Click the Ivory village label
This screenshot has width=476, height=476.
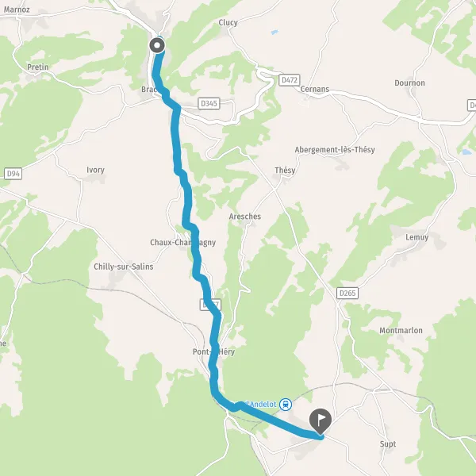(96, 170)
